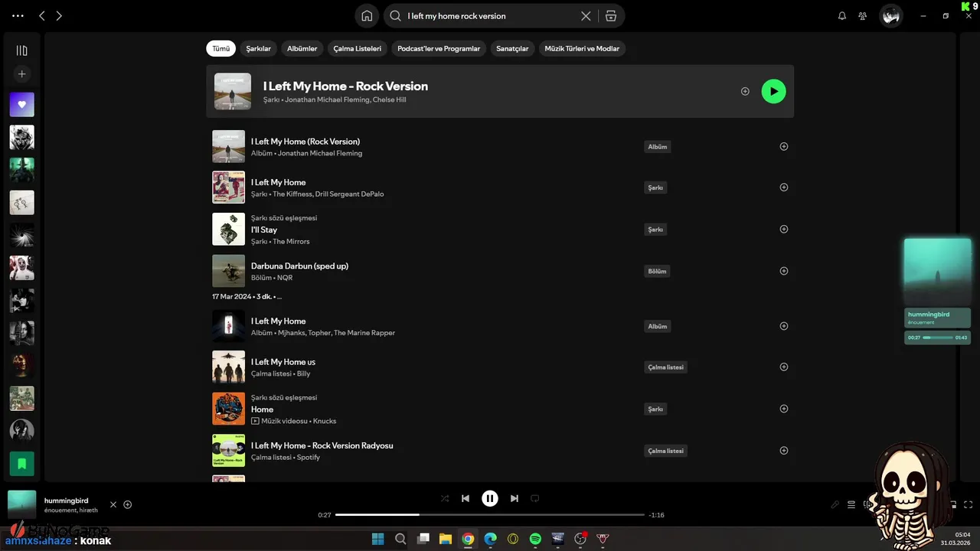Image resolution: width=980 pixels, height=551 pixels.
Task: Open File Explorer from taskbar
Action: 445,539
